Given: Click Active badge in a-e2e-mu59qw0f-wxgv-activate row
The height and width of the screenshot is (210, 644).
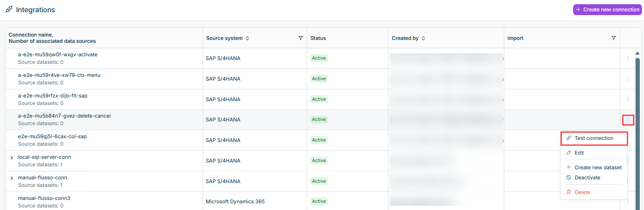Looking at the screenshot, I should 319,58.
